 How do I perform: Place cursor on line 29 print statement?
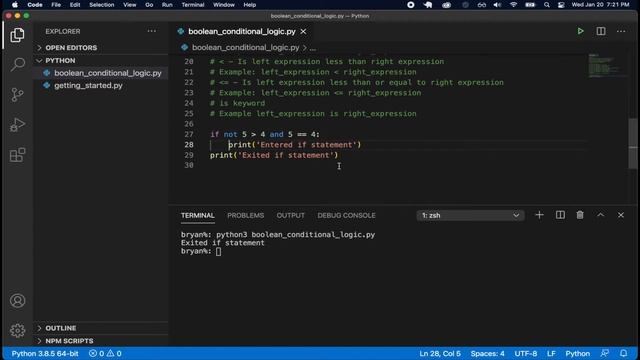(x=274, y=155)
